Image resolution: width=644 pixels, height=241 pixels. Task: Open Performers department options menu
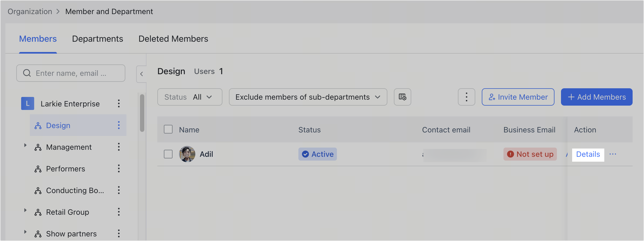pyautogui.click(x=119, y=168)
